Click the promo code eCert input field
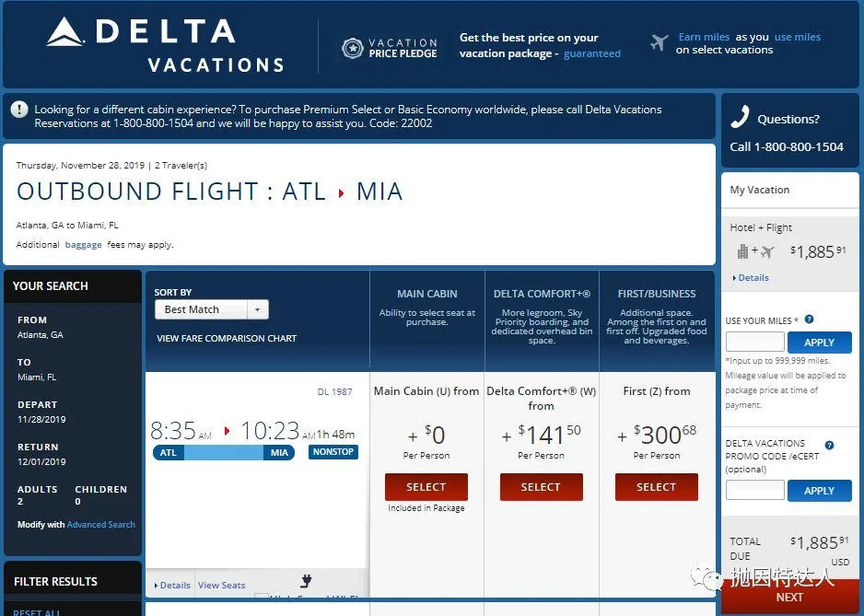This screenshot has width=864, height=616. [754, 490]
